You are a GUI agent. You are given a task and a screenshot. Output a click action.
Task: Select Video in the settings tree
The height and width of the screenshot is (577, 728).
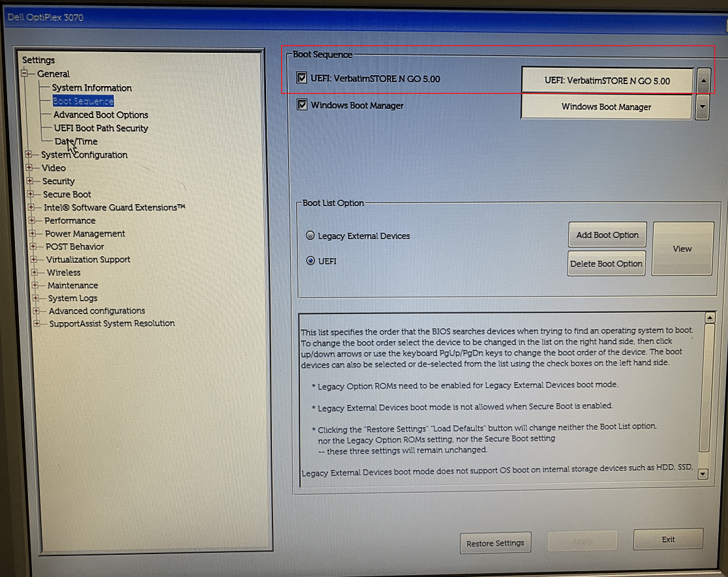(54, 168)
